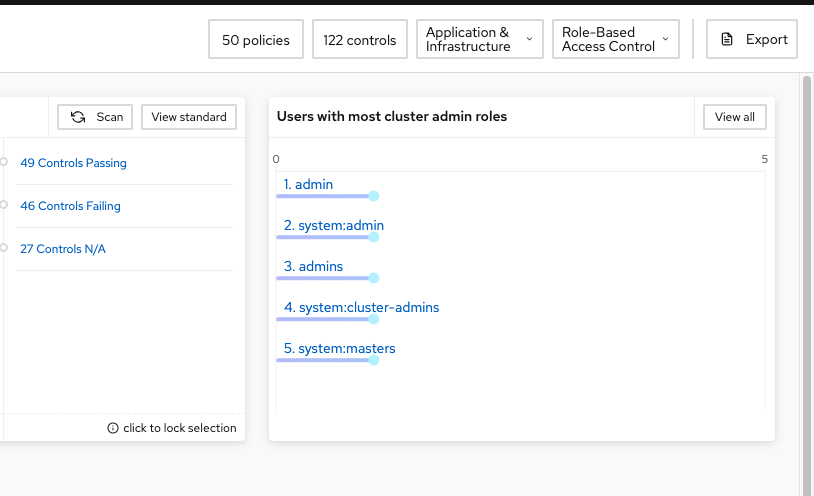This screenshot has width=814, height=496.
Task: Expand the Application & Infrastructure dropdown
Action: pos(480,39)
